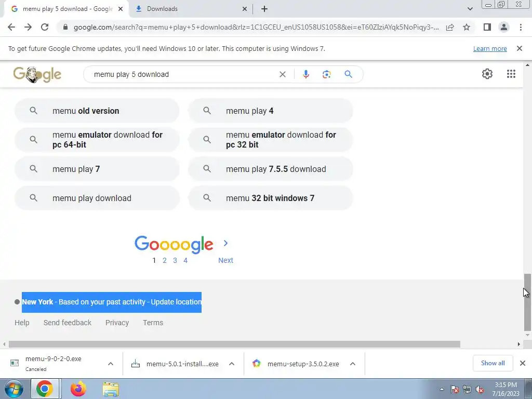Expand options for memu-5.0.1-install download

(232, 364)
